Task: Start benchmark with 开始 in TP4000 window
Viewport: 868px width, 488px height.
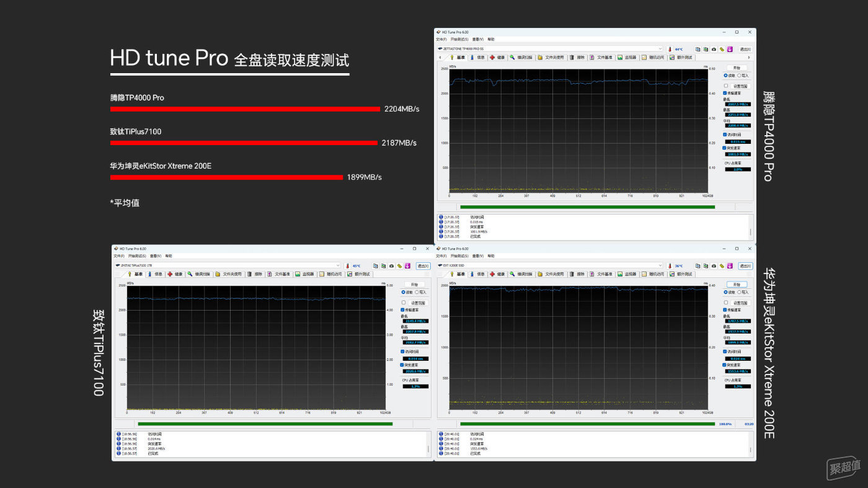Action: click(x=737, y=68)
